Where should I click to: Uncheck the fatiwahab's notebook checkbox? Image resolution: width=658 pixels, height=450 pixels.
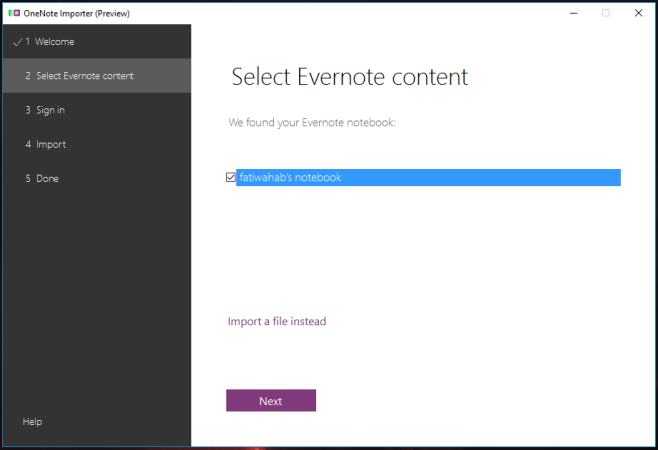[230, 177]
